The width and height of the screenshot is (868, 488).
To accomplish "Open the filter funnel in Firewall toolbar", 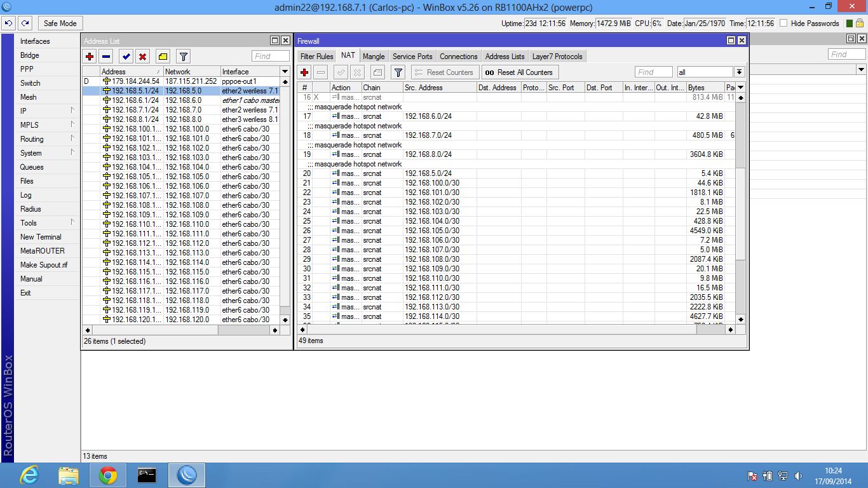I will [x=398, y=72].
